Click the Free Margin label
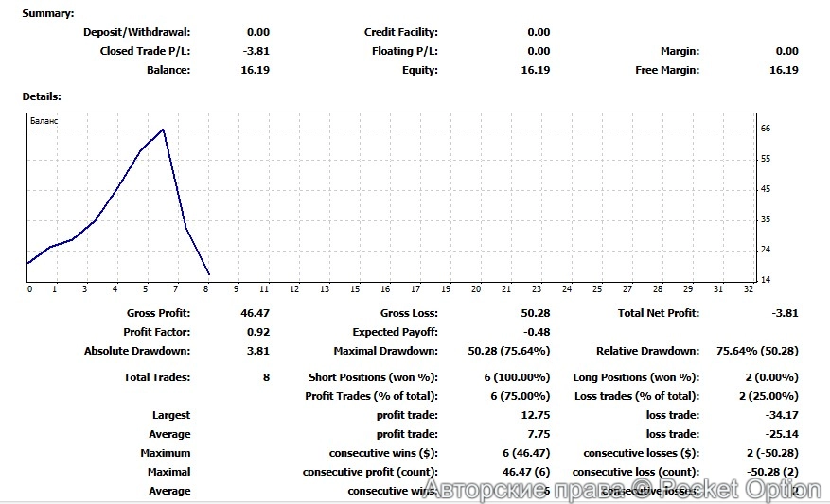 (x=667, y=70)
